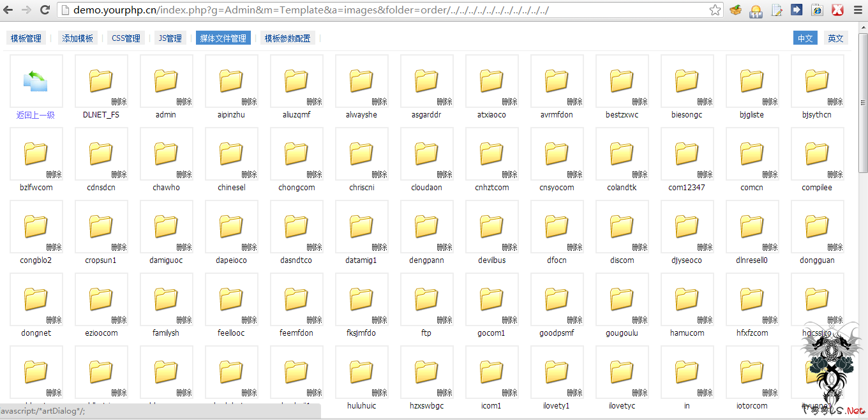Open the bestzxwc folder icon

[622, 80]
